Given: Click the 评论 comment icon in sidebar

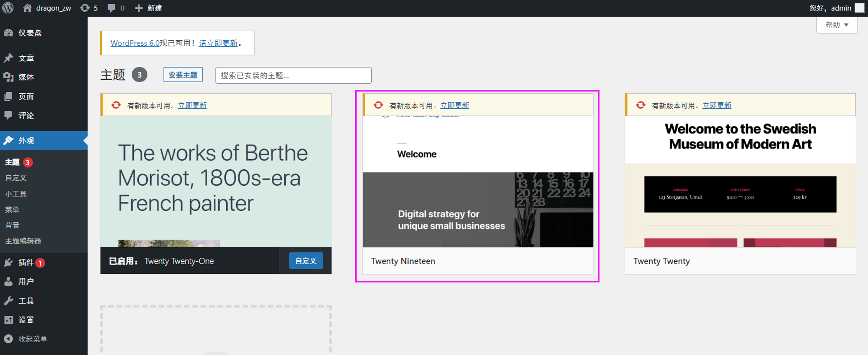Looking at the screenshot, I should click(8, 116).
